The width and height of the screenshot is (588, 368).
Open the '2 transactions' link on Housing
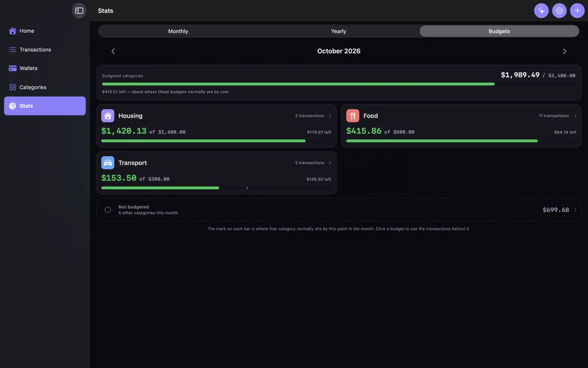click(309, 116)
